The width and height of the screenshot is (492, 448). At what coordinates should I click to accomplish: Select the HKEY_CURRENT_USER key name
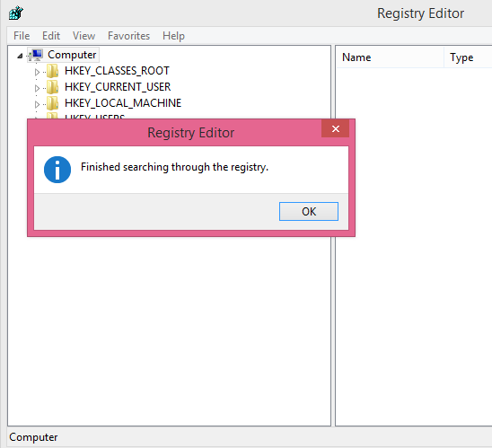(118, 87)
